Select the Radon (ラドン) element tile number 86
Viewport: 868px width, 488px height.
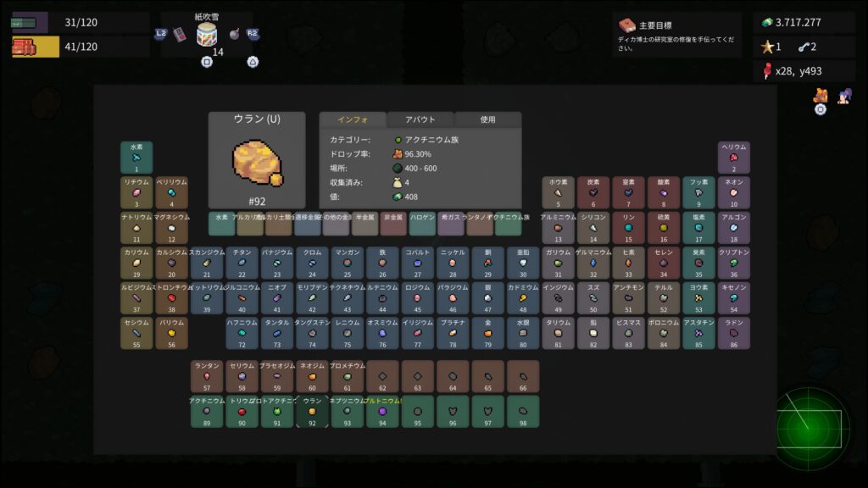734,334
